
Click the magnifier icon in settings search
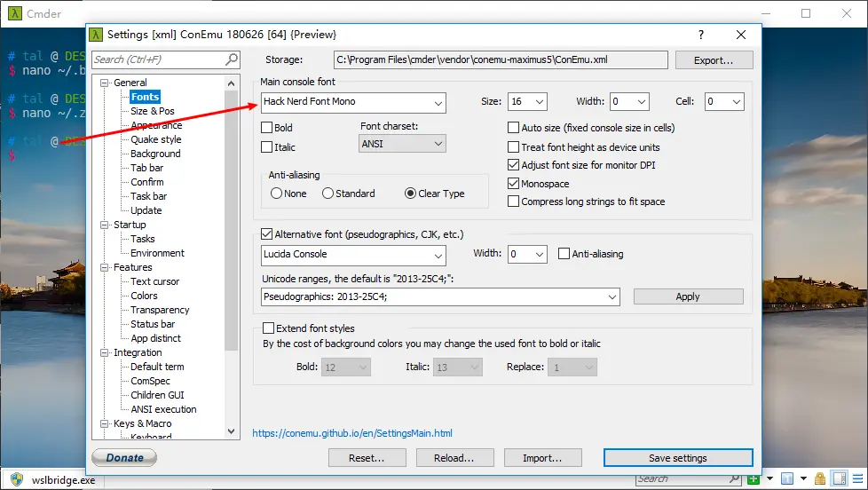click(232, 59)
